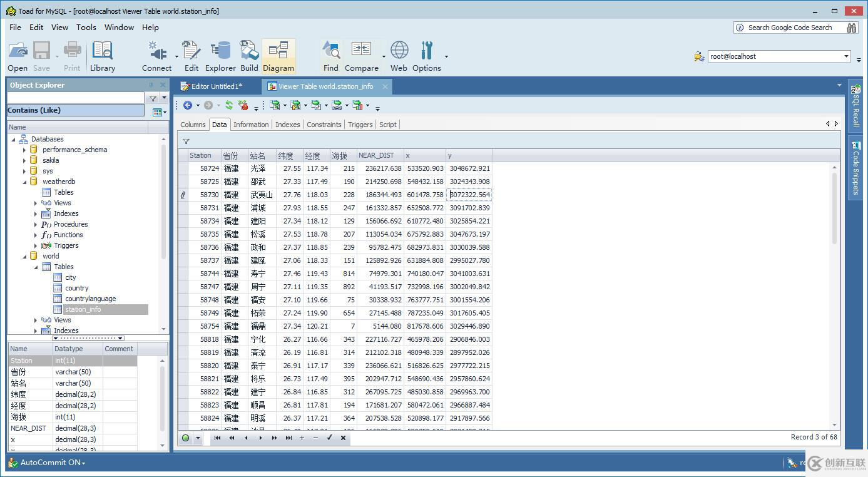Switch to the Indexes tab

coord(287,125)
